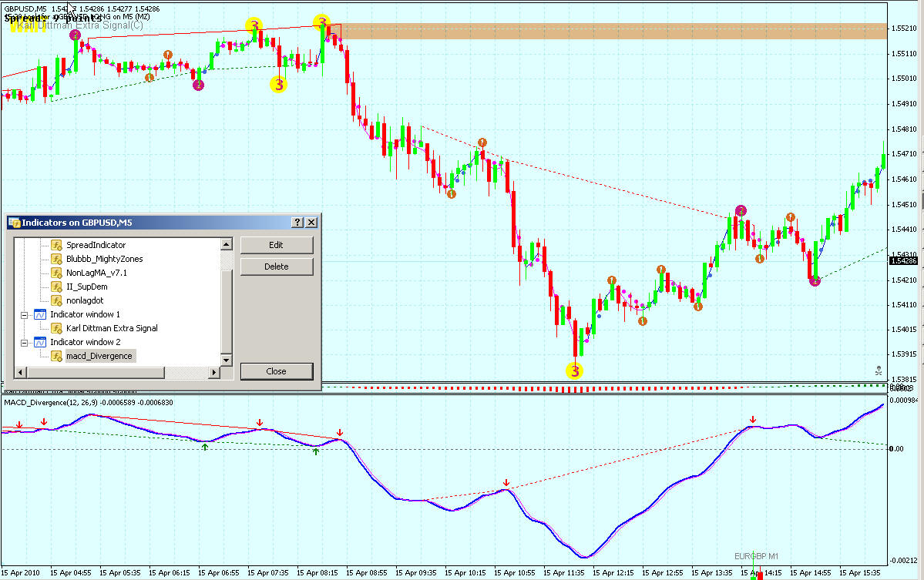This screenshot has height=580, width=924.
Task: Dismiss the dialog with the Close button
Action: tap(276, 371)
